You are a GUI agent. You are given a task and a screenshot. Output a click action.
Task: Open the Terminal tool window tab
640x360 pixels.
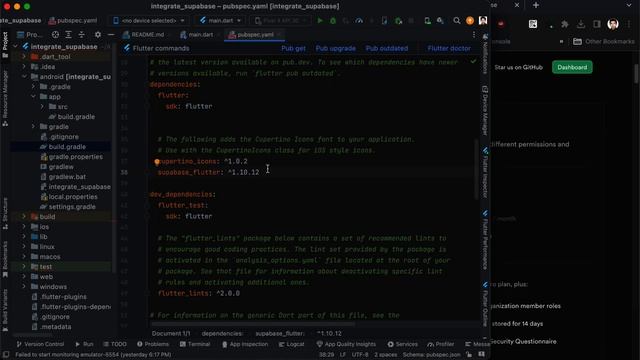(x=195, y=344)
